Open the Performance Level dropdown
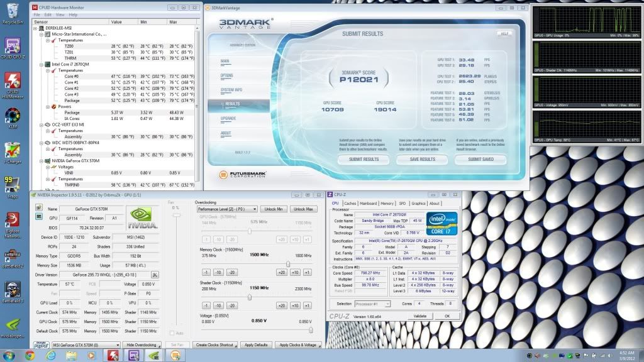The height and width of the screenshot is (362, 644). coord(227,209)
